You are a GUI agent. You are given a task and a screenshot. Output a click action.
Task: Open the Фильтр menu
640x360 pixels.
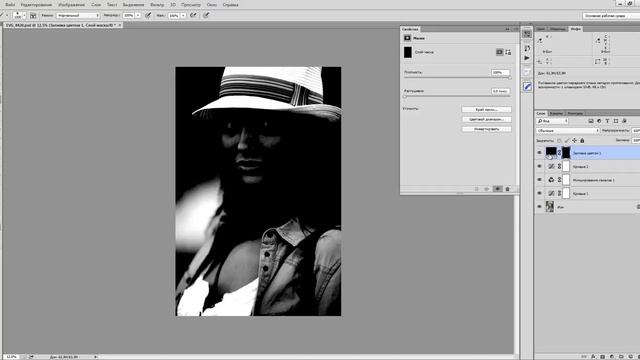pos(157,4)
